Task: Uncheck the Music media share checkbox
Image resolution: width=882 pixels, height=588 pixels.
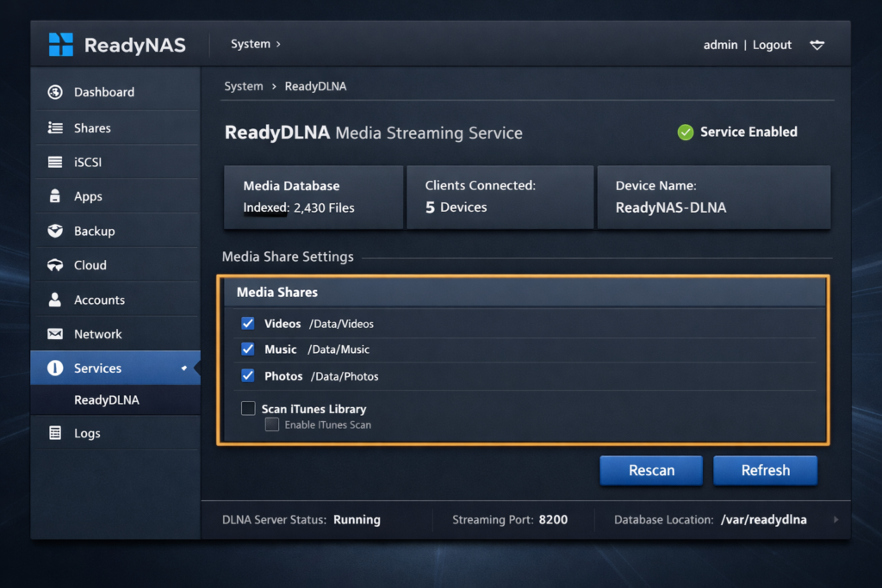Action: coord(248,350)
